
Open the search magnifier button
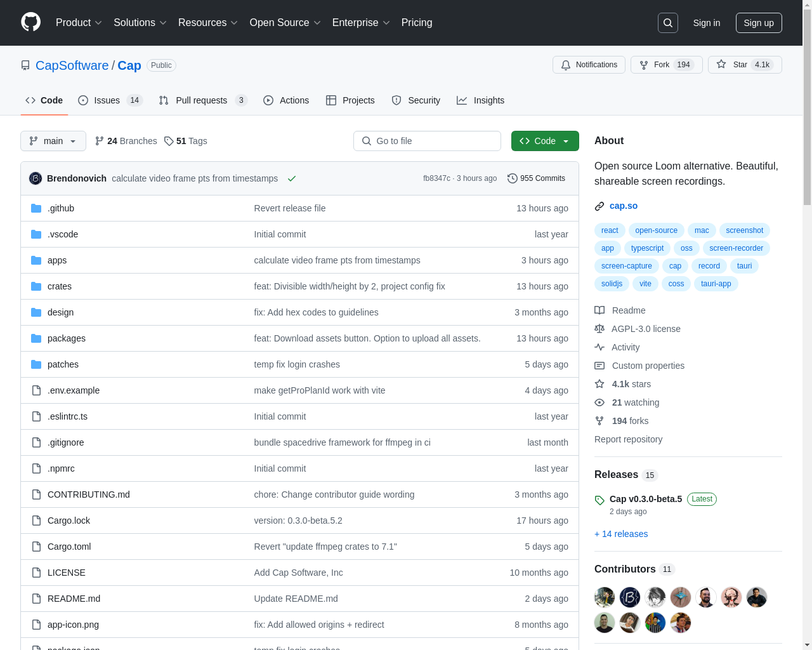pyautogui.click(x=668, y=23)
